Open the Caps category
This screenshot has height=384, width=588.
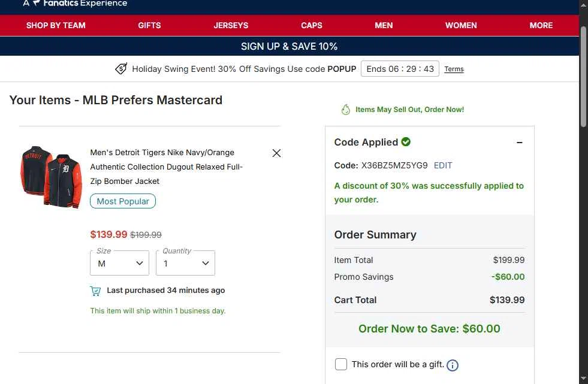311,26
